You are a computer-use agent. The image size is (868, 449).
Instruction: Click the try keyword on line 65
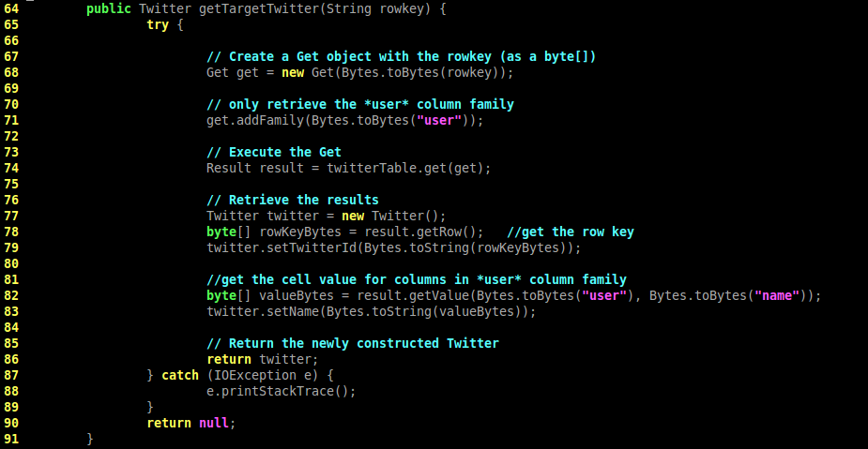(x=158, y=24)
